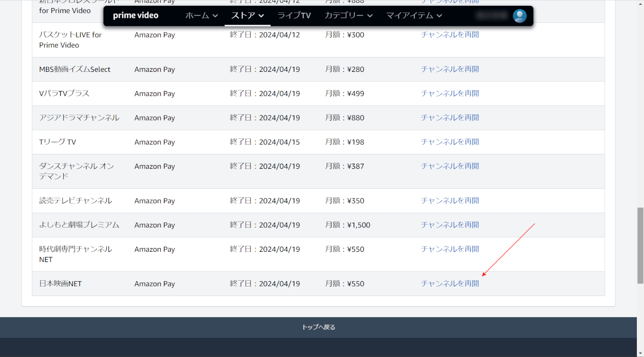Click the end date in the 日本映画NET row

[x=265, y=283]
